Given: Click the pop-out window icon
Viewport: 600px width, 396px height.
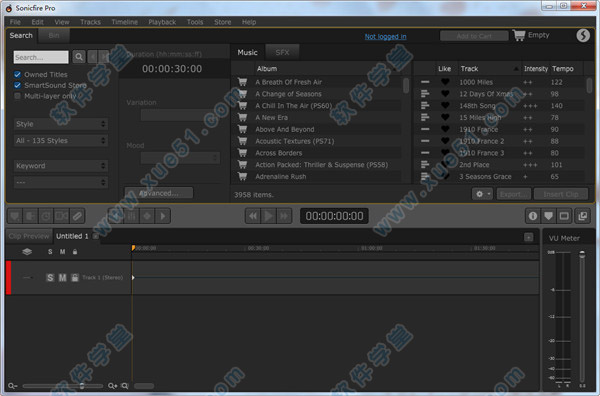Looking at the screenshot, I should pyautogui.click(x=582, y=216).
